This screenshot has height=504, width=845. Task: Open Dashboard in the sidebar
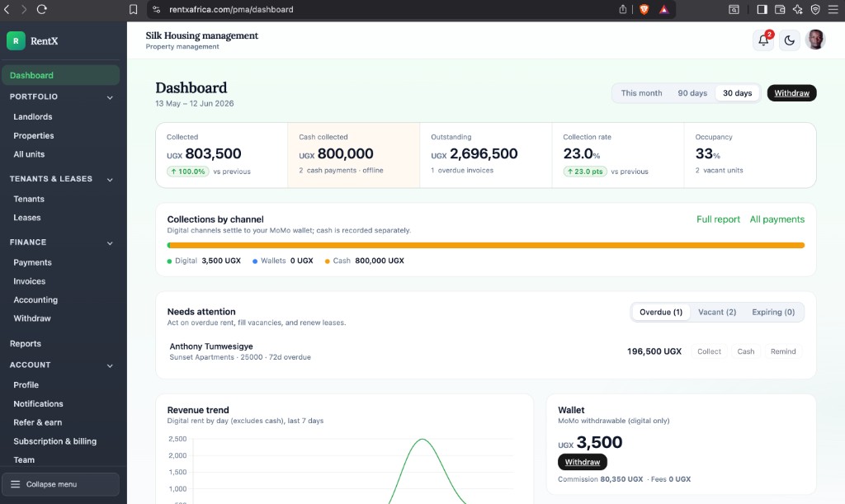(61, 75)
